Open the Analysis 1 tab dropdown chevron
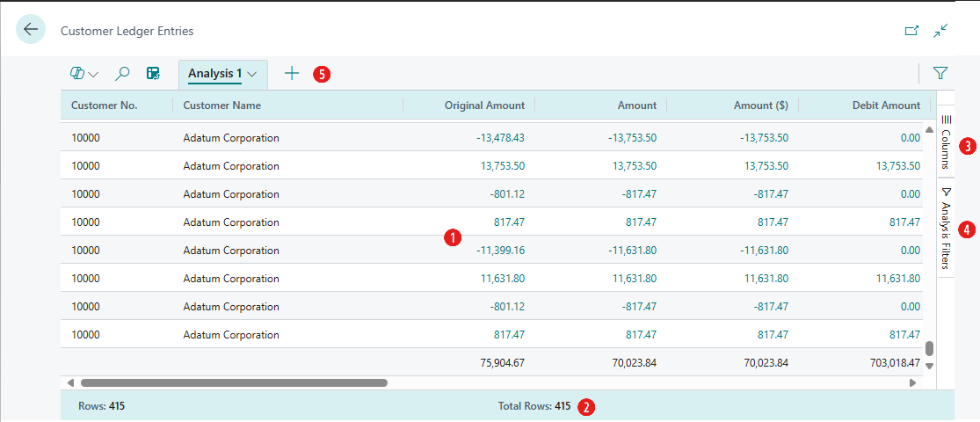The width and height of the screenshot is (980, 422). [x=253, y=75]
